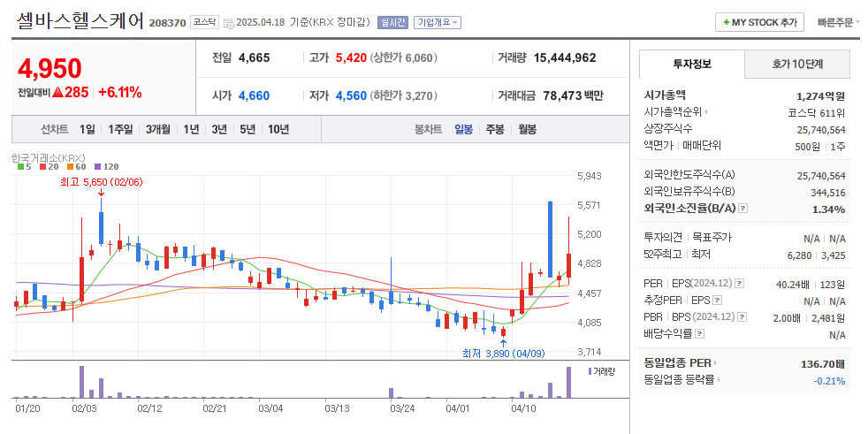The image size is (868, 434).
Task: Click the 액면가 500원 value
Action: [x=807, y=146]
